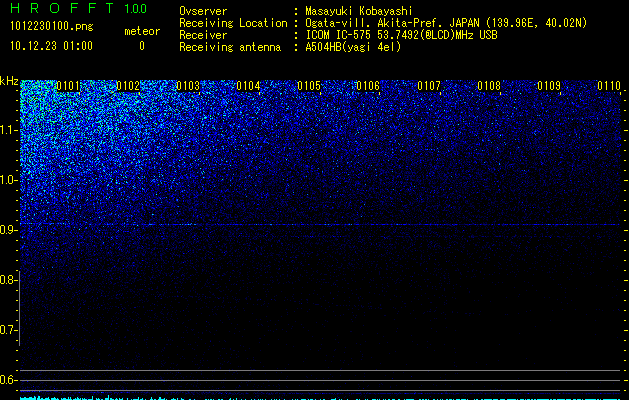Image resolution: width=629 pixels, height=400 pixels.
Task: Click the ICOM IC-575 receiver text
Action: point(401,35)
